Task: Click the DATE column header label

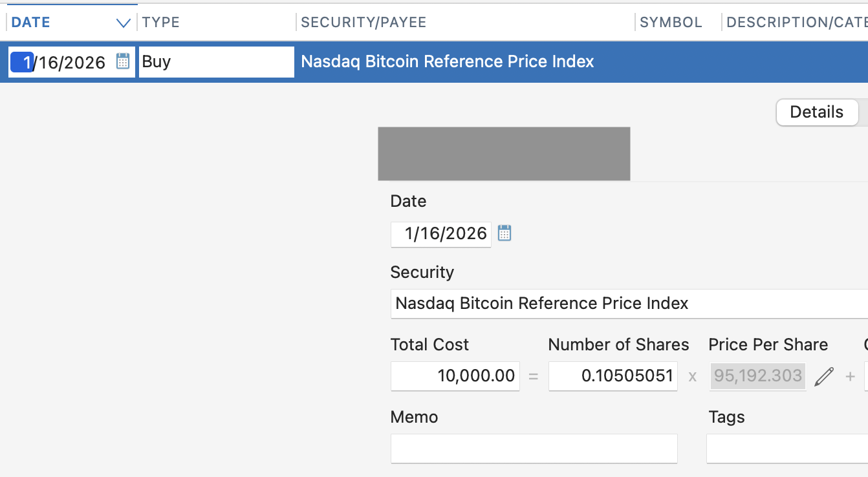Action: 31,23
